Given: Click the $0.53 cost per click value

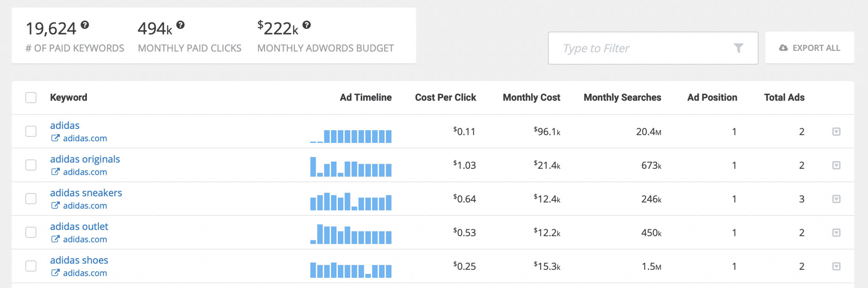Looking at the screenshot, I should [x=465, y=232].
